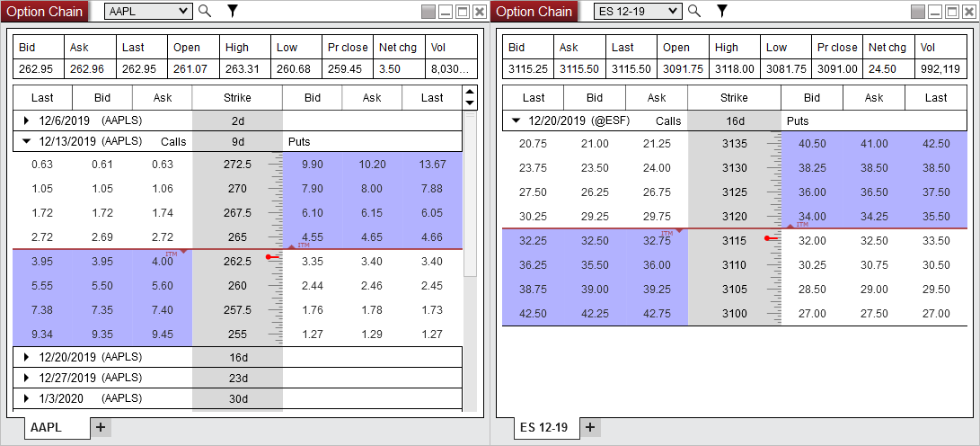This screenshot has height=446, width=980.
Task: Switch to the ES 12-19 tab
Action: (x=543, y=428)
